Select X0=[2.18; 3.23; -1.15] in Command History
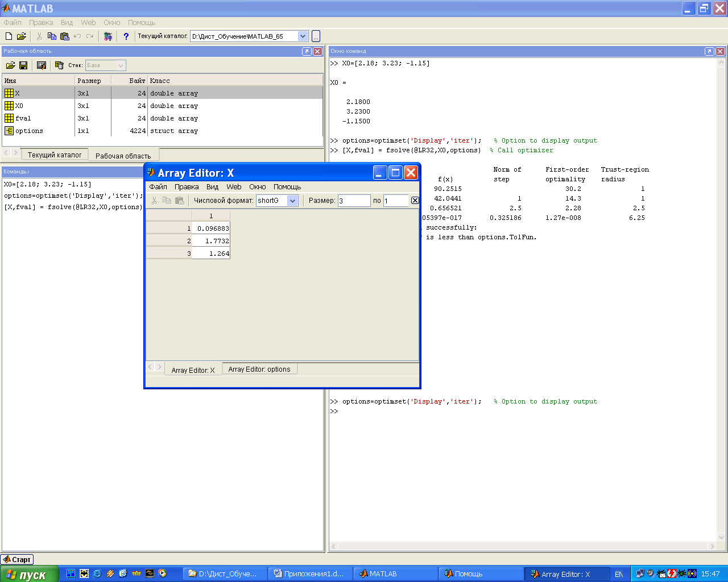Viewport: 728px width, 582px height. tap(47, 184)
